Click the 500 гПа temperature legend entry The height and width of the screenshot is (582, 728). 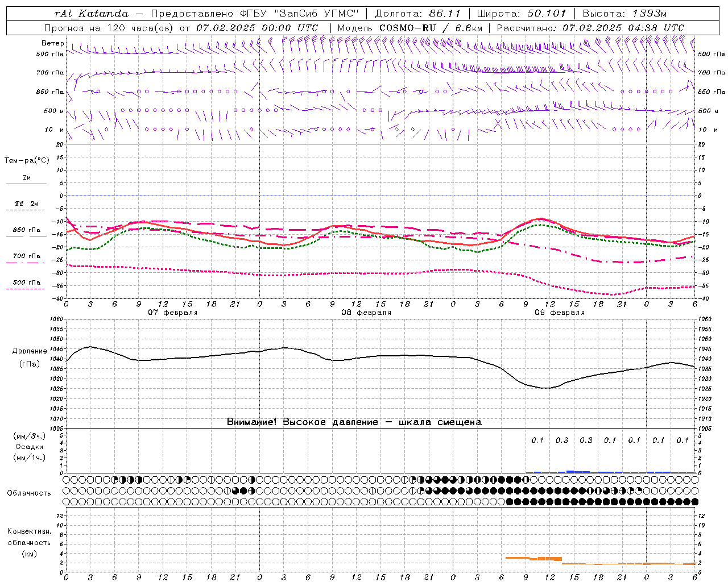click(27, 282)
